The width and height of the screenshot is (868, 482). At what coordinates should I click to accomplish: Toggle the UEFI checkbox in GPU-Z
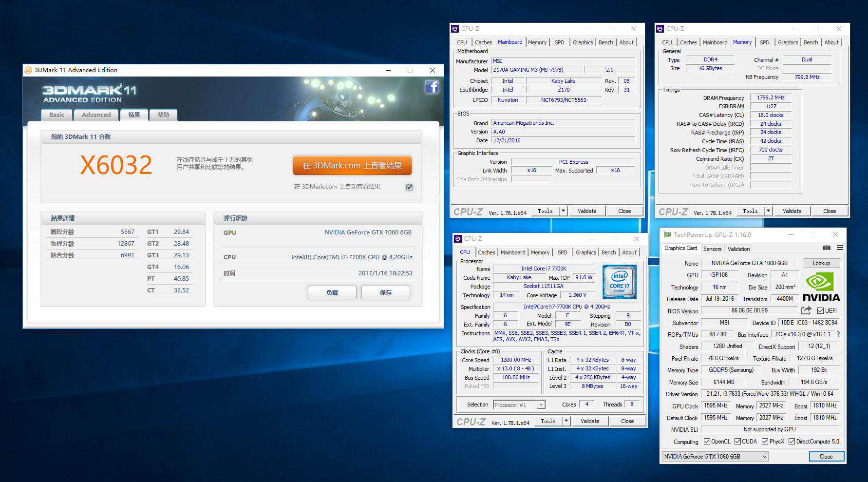(820, 310)
